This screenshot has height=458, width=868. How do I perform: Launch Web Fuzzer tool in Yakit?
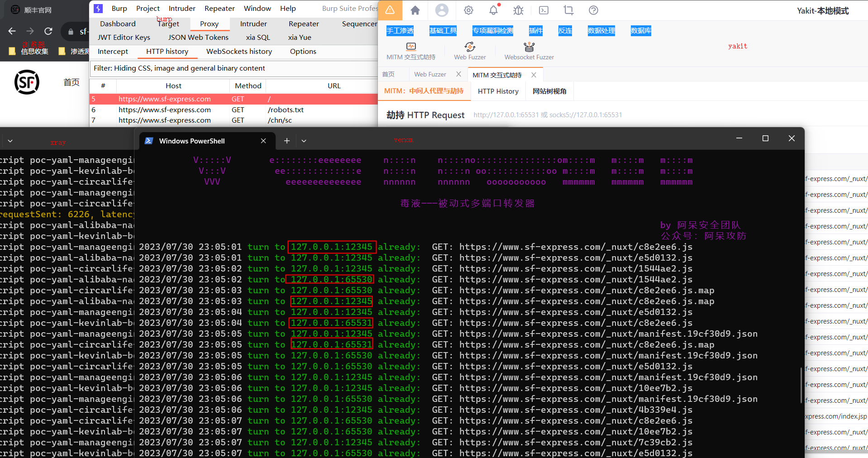pyautogui.click(x=470, y=51)
